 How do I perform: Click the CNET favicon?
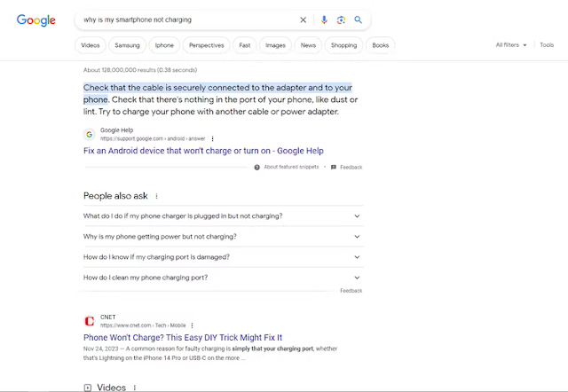[89, 321]
